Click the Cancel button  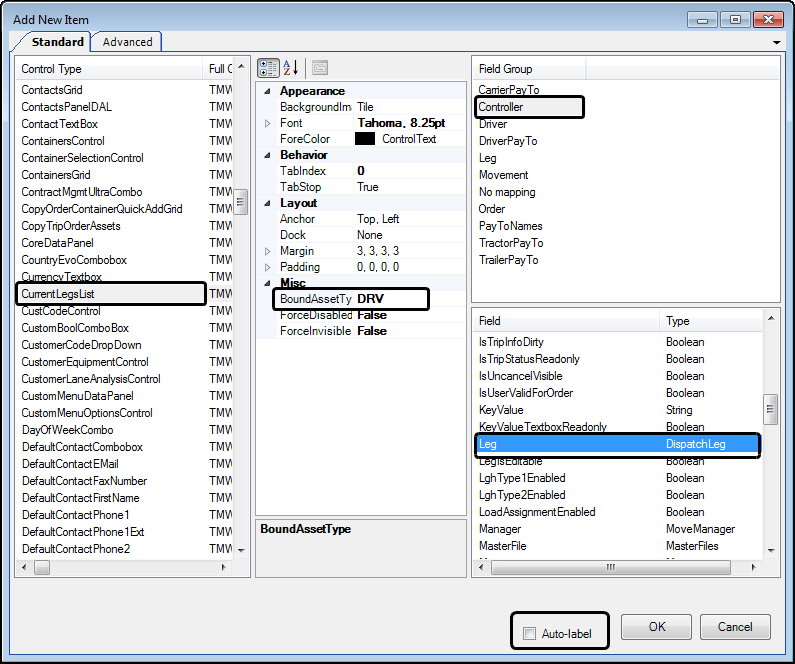pos(735,627)
